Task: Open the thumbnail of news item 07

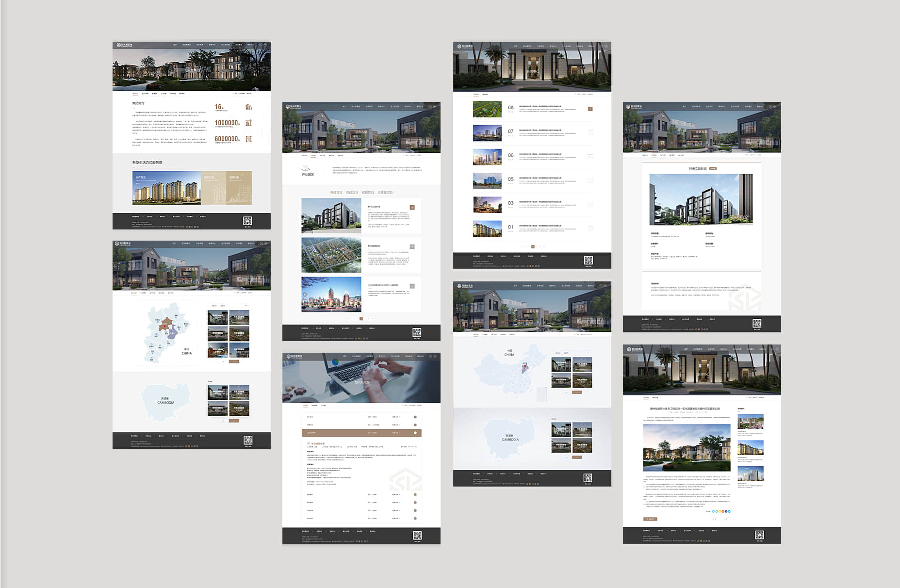Action: click(487, 133)
